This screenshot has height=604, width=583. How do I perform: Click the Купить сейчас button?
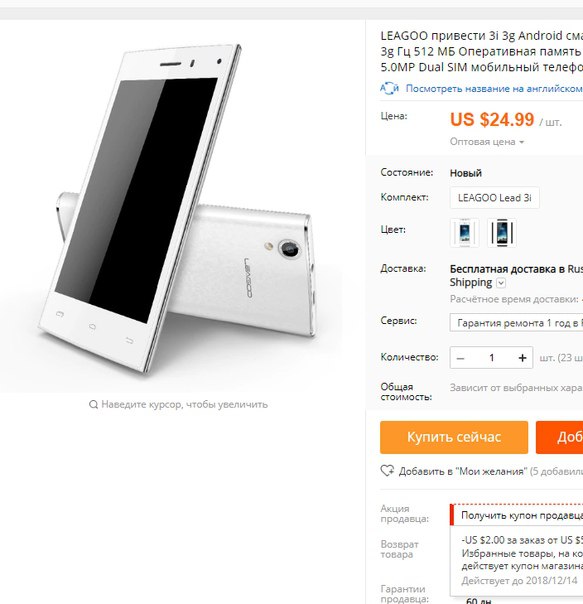(x=454, y=437)
